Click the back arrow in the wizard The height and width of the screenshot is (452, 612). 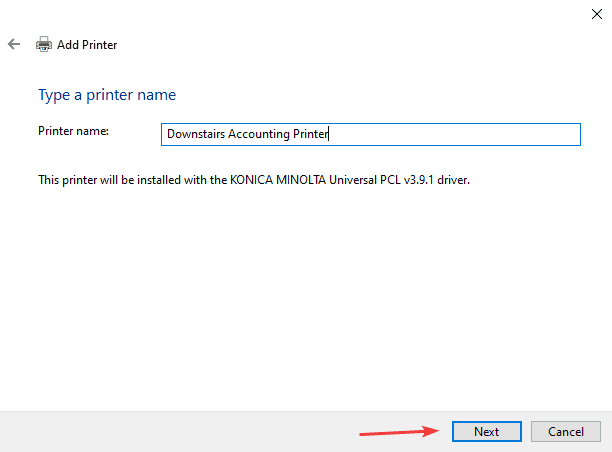pos(14,45)
